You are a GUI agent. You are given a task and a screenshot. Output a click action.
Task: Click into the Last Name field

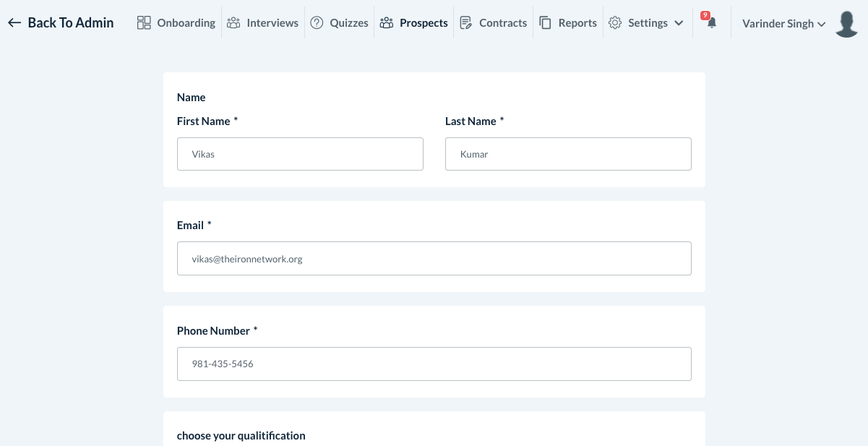(568, 154)
